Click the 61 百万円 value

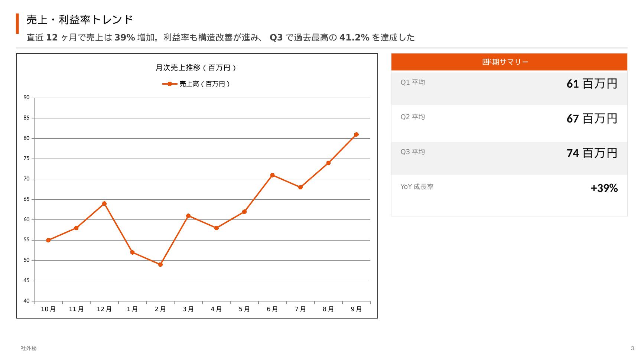pyautogui.click(x=592, y=84)
